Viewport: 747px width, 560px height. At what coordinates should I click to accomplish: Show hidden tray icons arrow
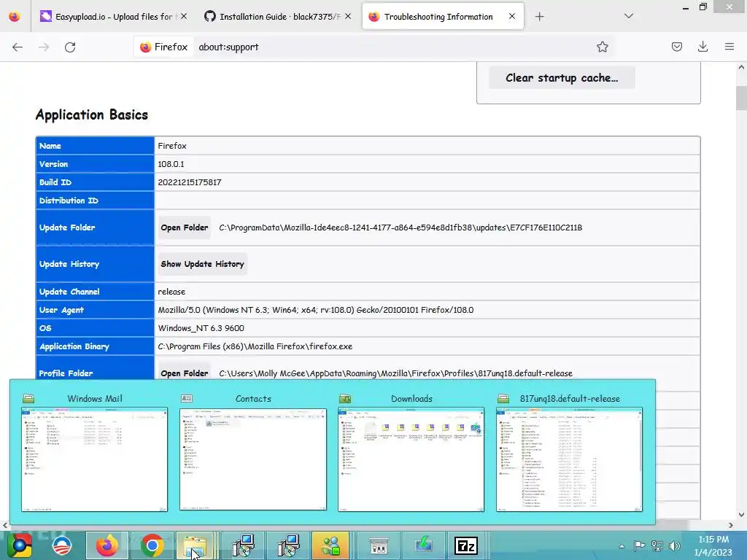(622, 546)
